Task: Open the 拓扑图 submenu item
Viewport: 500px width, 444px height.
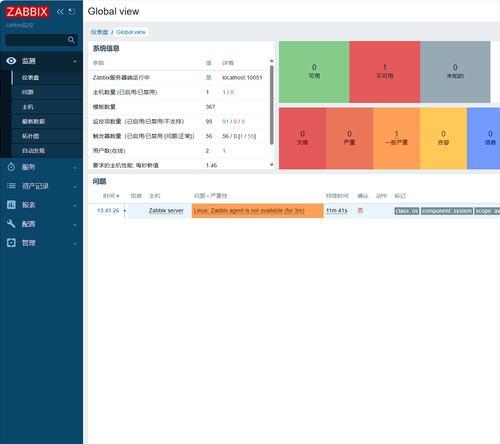Action: click(30, 136)
